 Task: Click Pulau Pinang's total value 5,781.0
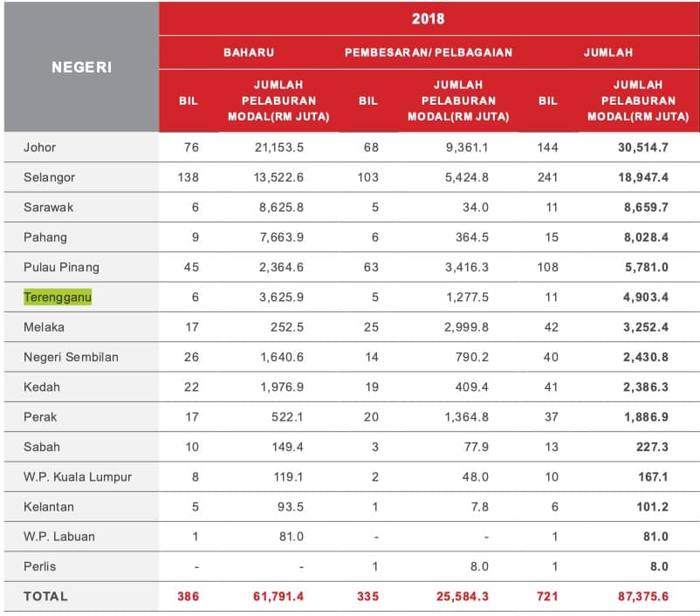click(x=647, y=267)
